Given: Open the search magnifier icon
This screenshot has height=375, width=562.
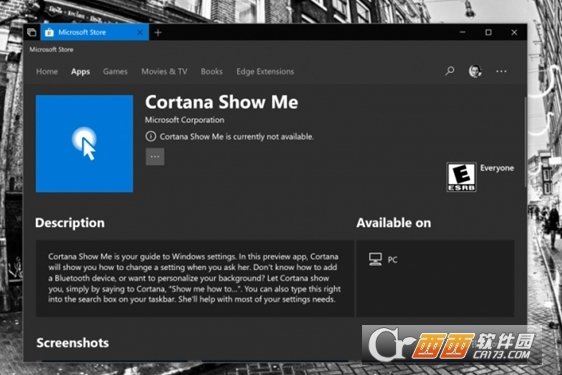Looking at the screenshot, I should point(449,71).
